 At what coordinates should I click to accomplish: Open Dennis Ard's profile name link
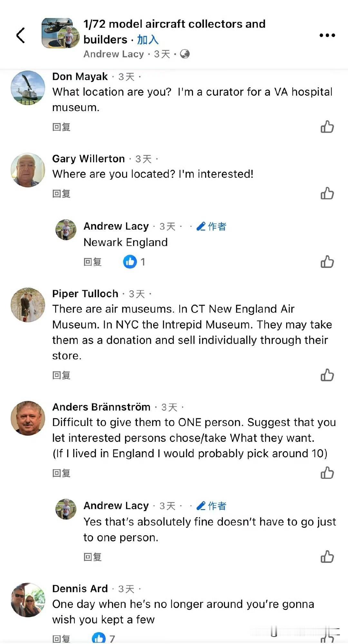(x=80, y=589)
